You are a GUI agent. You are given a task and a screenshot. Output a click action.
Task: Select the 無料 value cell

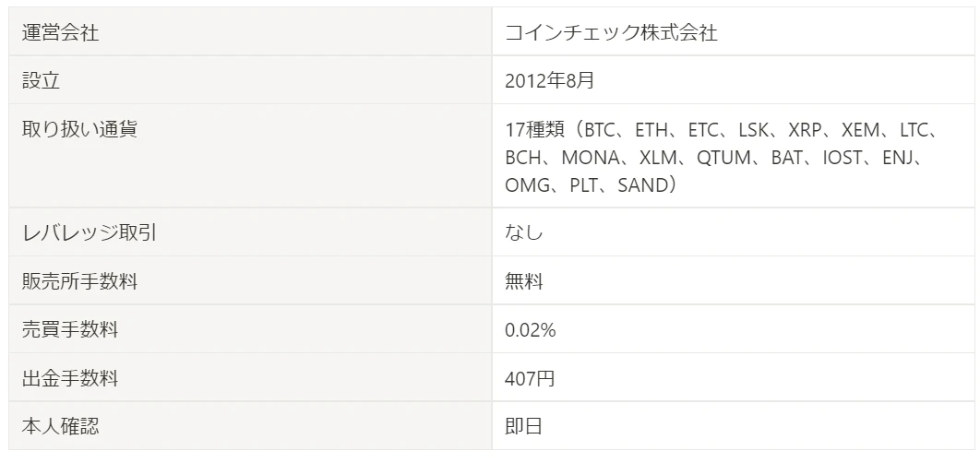click(x=733, y=280)
